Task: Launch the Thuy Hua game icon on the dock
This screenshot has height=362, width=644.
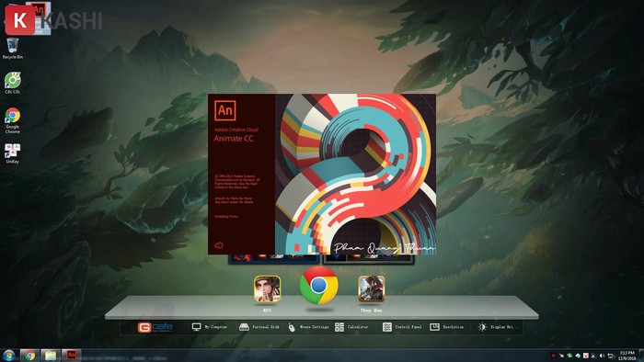Action: 371,289
